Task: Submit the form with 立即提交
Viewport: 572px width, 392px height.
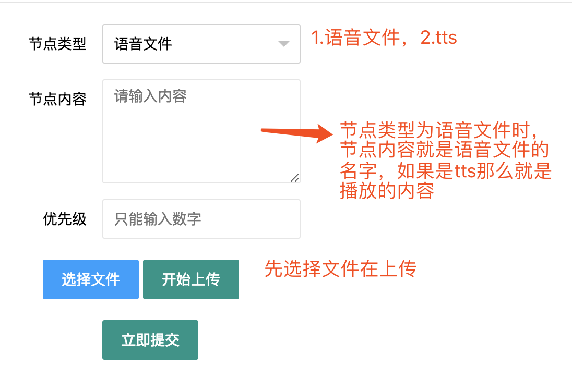Action: [x=150, y=340]
